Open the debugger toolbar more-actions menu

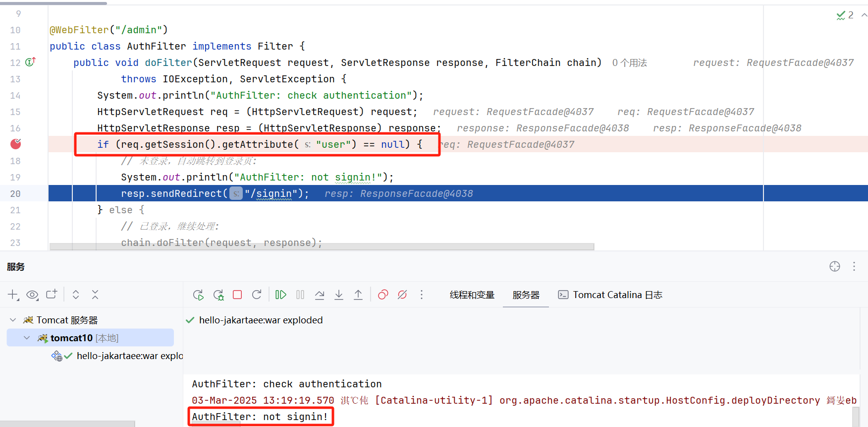pyautogui.click(x=422, y=295)
